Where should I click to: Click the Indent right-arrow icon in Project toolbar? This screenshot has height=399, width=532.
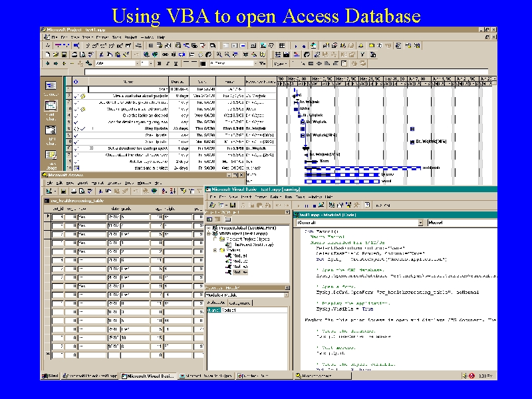pos(56,63)
